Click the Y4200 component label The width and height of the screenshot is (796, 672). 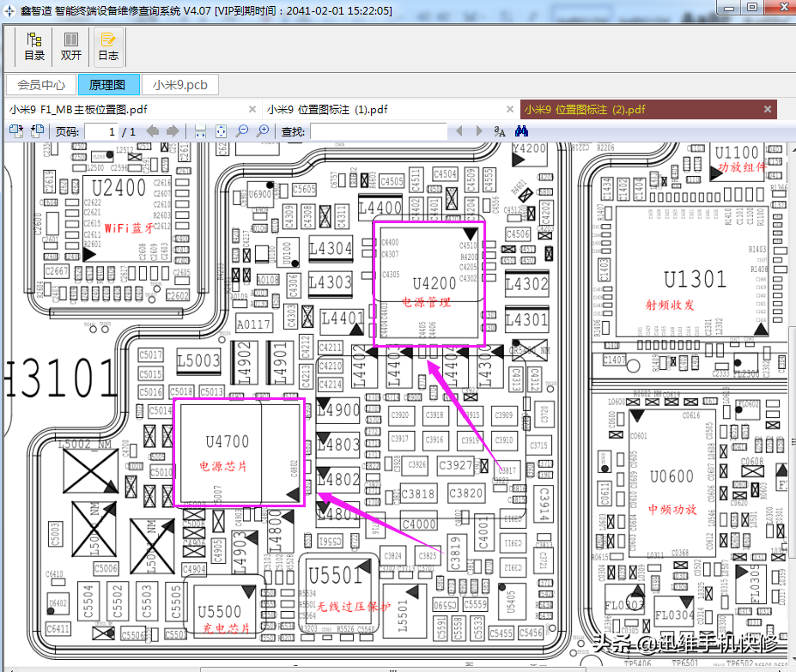(x=529, y=148)
